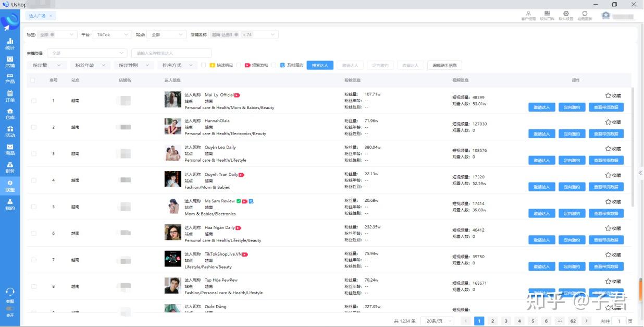Open the 仓库 warehouse section
Image resolution: width=644 pixels, height=327 pixels.
tap(9, 113)
